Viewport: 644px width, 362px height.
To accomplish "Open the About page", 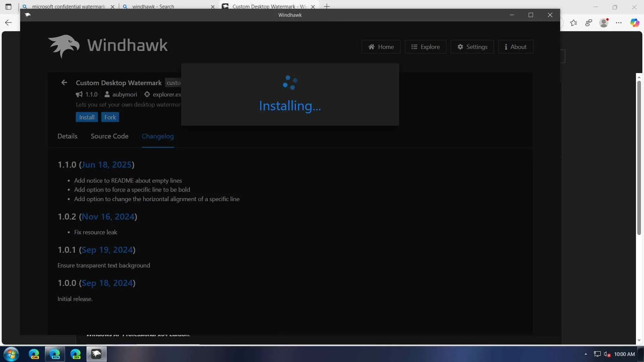I will [x=515, y=47].
